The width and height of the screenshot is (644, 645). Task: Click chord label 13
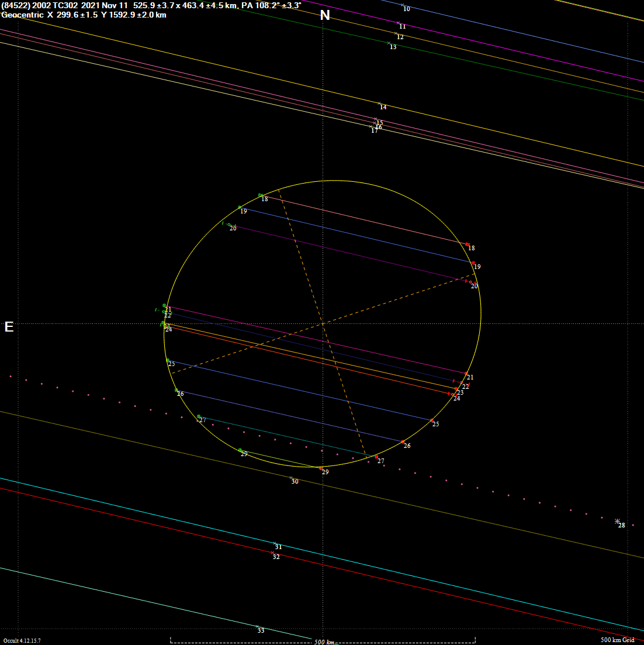click(x=393, y=47)
